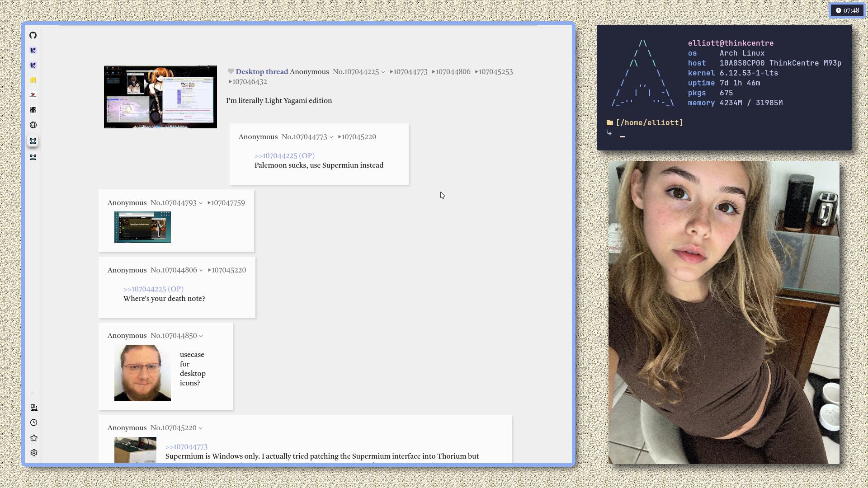Open bookmarks via the star icon

tap(34, 438)
